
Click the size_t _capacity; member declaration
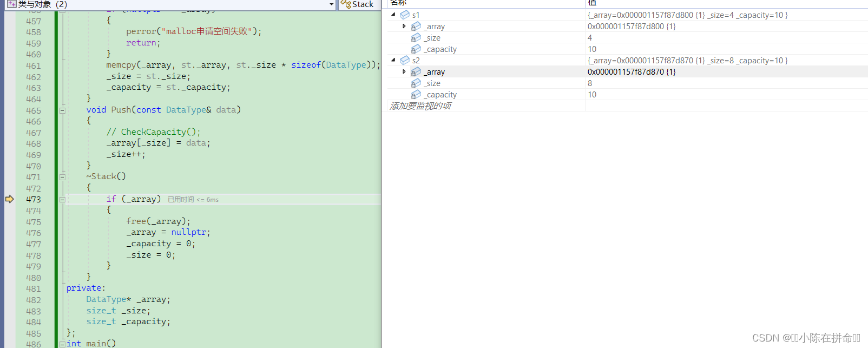(x=128, y=321)
